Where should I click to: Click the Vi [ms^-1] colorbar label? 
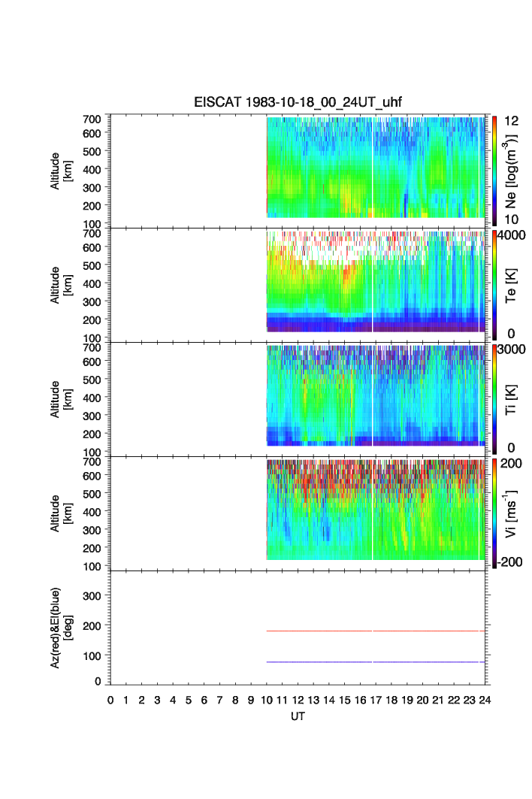click(513, 512)
